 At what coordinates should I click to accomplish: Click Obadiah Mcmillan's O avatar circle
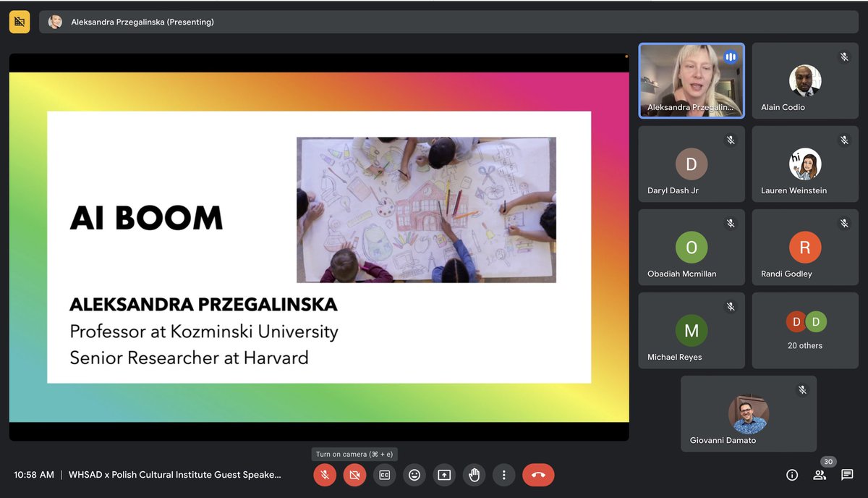click(x=692, y=248)
